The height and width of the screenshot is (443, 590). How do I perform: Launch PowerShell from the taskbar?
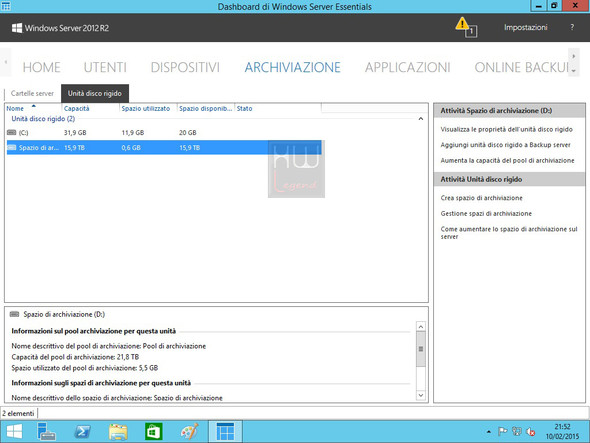point(82,431)
